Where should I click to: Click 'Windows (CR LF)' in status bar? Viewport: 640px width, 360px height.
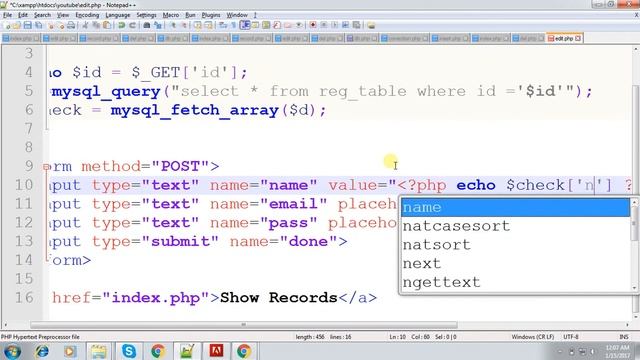pyautogui.click(x=533, y=337)
